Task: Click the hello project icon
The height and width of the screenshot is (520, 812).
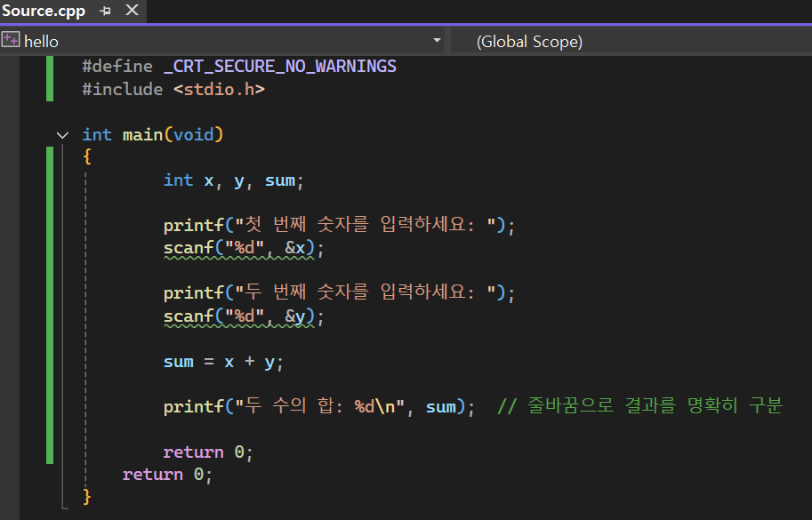Action: (11, 40)
